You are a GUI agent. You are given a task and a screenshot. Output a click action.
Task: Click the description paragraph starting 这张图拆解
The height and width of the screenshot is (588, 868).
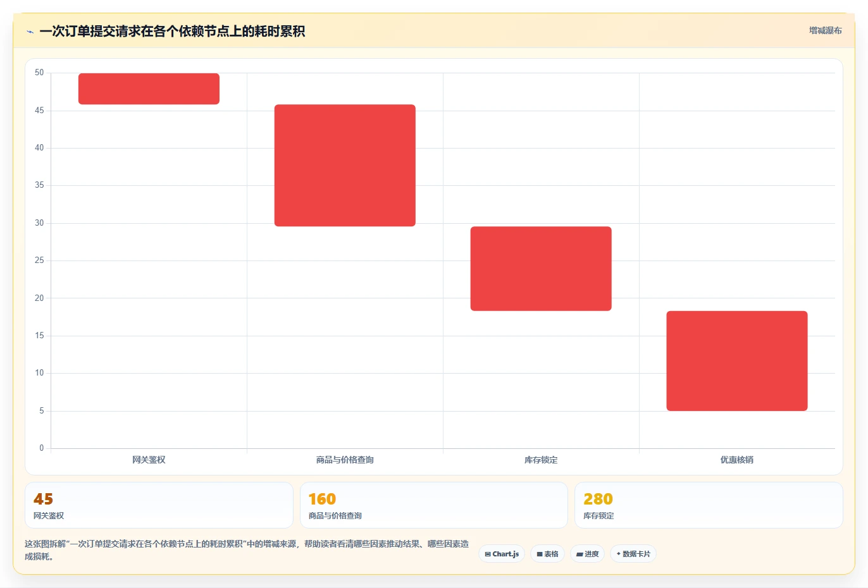click(247, 550)
